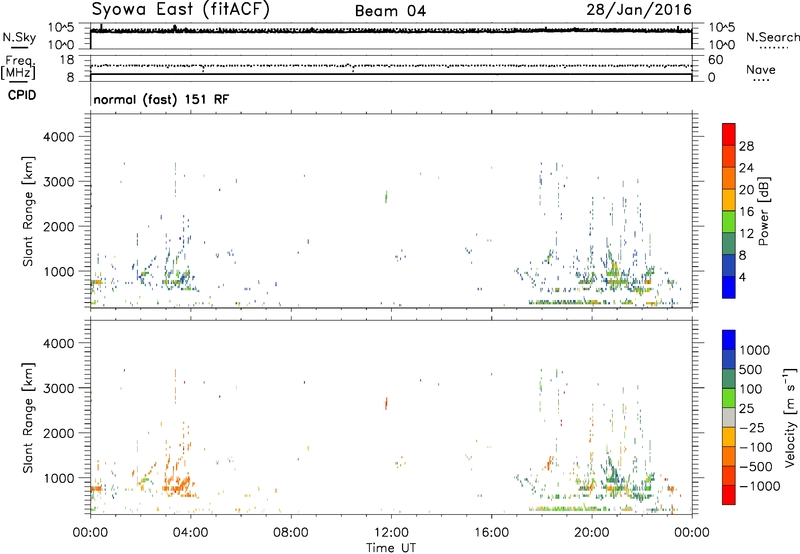Click the '28' label on Power colorbar
Screen dimensions: 800x554
point(746,146)
